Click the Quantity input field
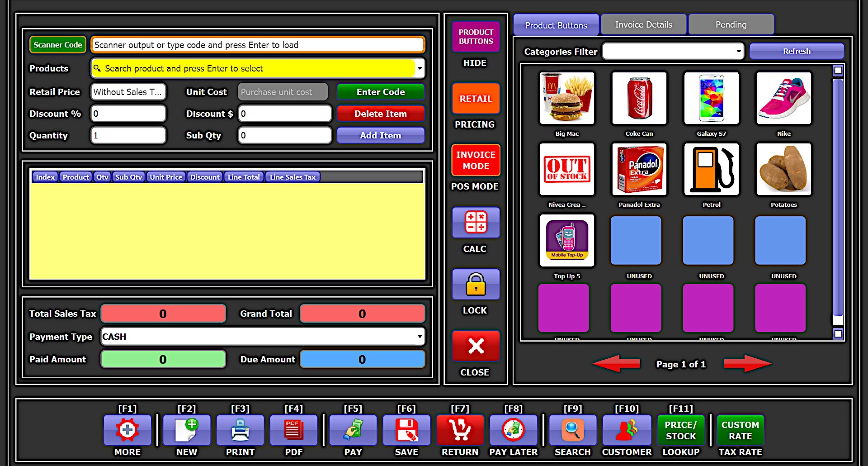This screenshot has width=868, height=466. pyautogui.click(x=128, y=135)
